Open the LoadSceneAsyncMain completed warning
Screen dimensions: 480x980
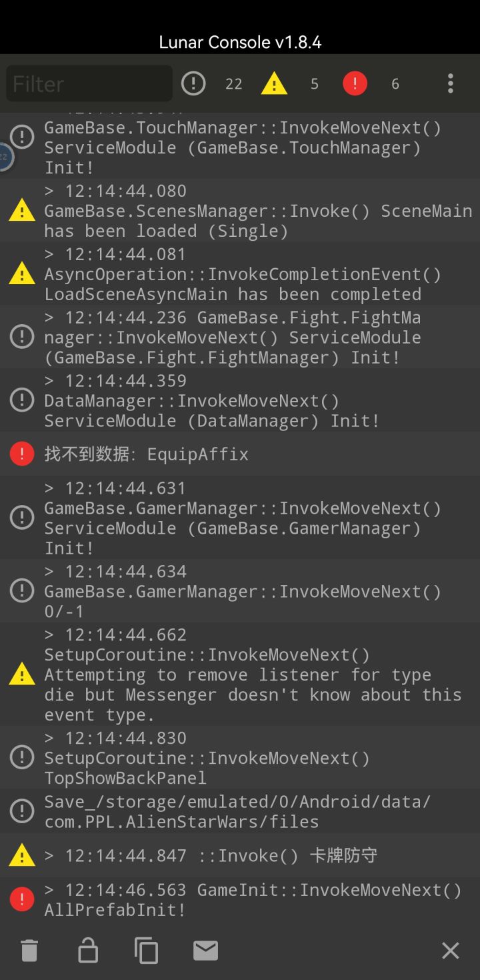[240, 274]
